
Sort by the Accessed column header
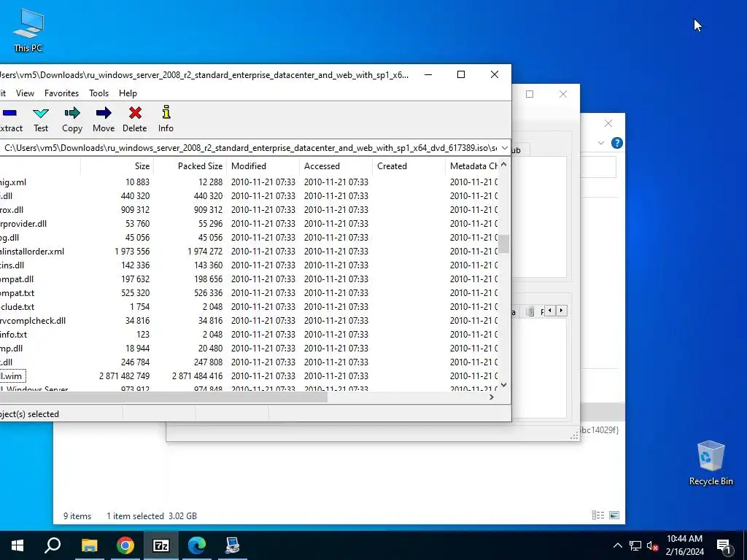[336, 166]
